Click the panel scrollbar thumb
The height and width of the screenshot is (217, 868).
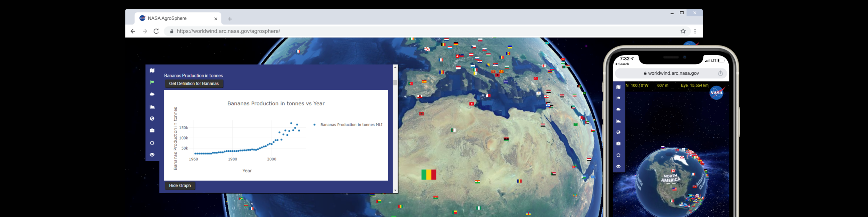pos(395,83)
